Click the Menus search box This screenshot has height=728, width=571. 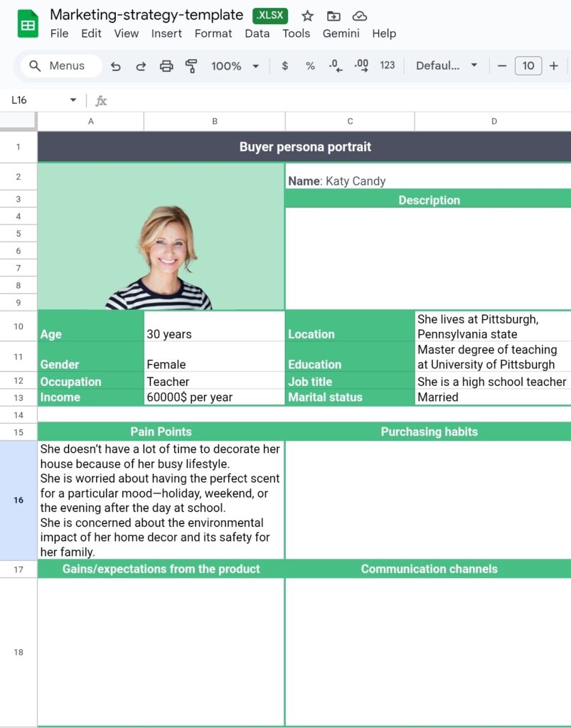(x=60, y=66)
